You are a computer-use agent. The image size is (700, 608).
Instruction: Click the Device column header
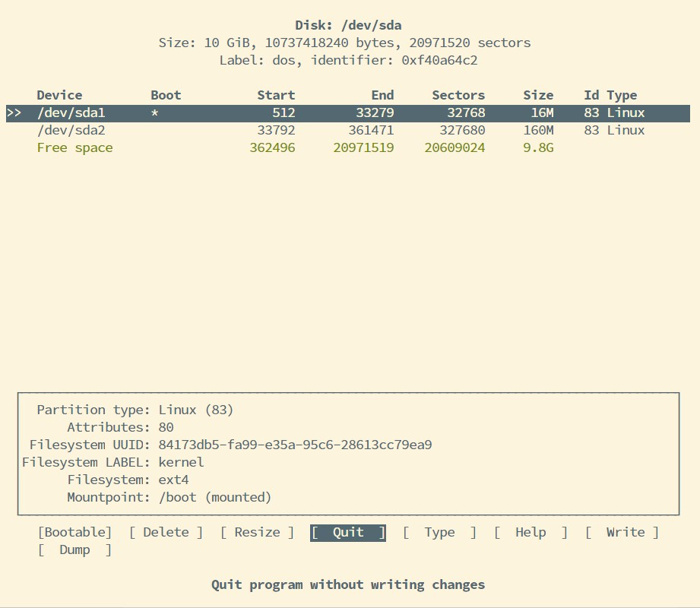pos(59,95)
